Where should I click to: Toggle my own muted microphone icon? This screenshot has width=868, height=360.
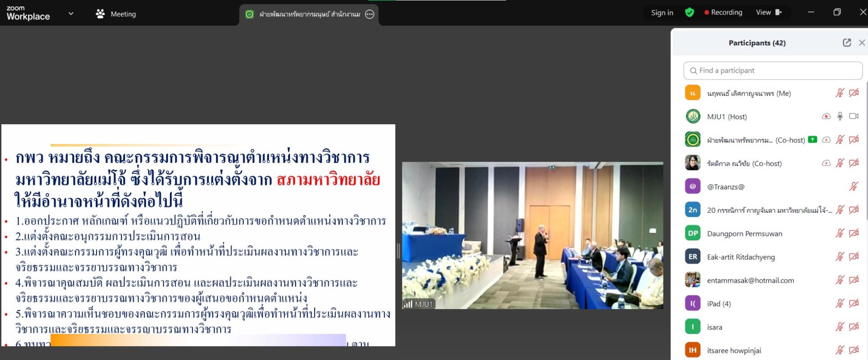pyautogui.click(x=840, y=93)
